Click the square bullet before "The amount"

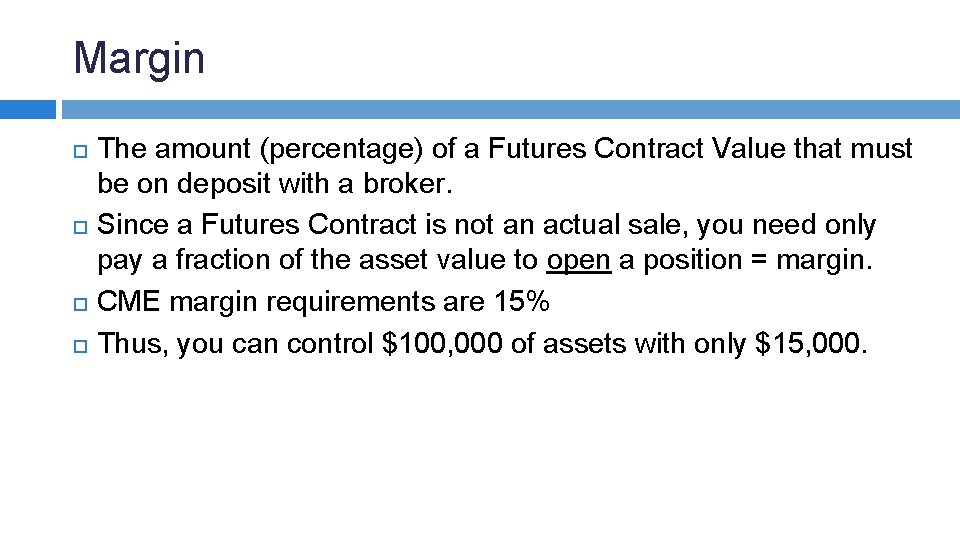(80, 151)
